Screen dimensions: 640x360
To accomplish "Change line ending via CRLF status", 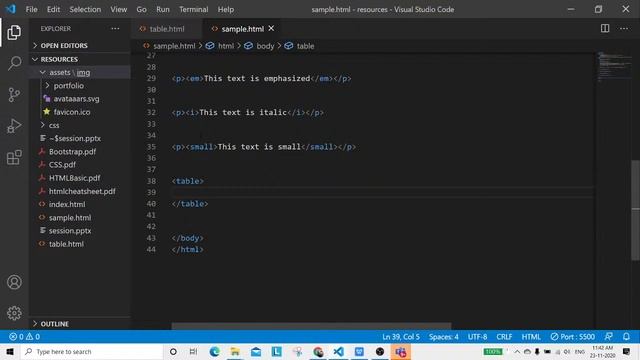I will tap(504, 337).
